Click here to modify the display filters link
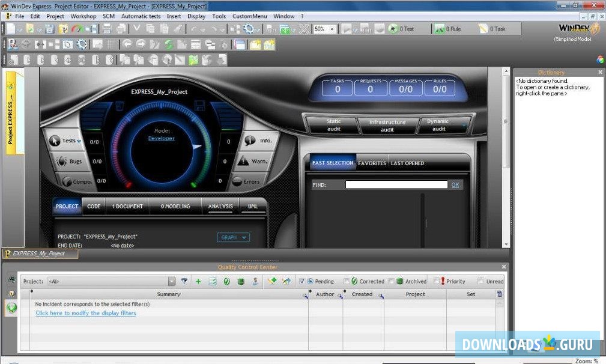 click(x=86, y=313)
